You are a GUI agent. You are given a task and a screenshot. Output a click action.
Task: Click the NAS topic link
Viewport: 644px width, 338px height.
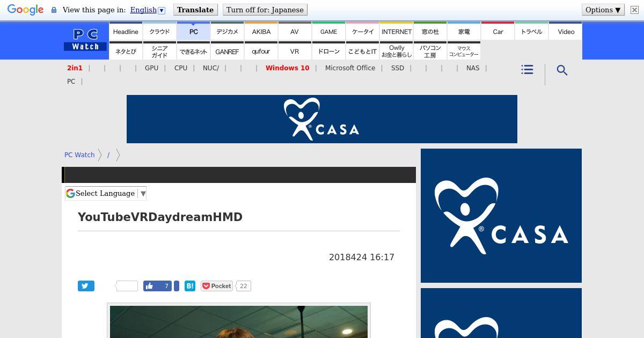click(473, 68)
